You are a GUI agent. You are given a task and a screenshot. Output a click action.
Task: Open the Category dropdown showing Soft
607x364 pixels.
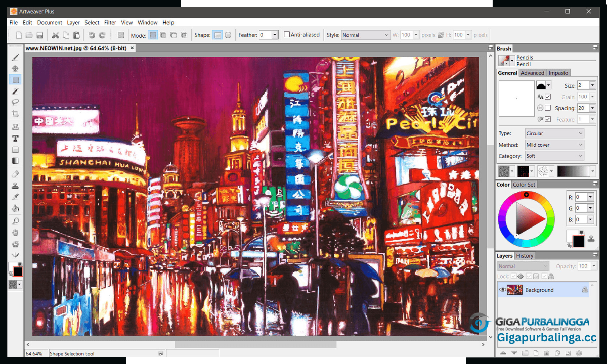[554, 156]
